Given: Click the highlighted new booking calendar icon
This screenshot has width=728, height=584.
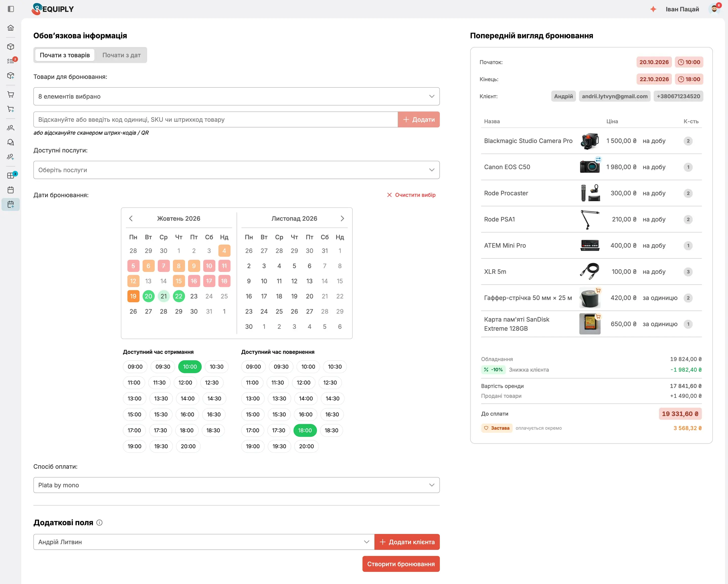Looking at the screenshot, I should [11, 204].
